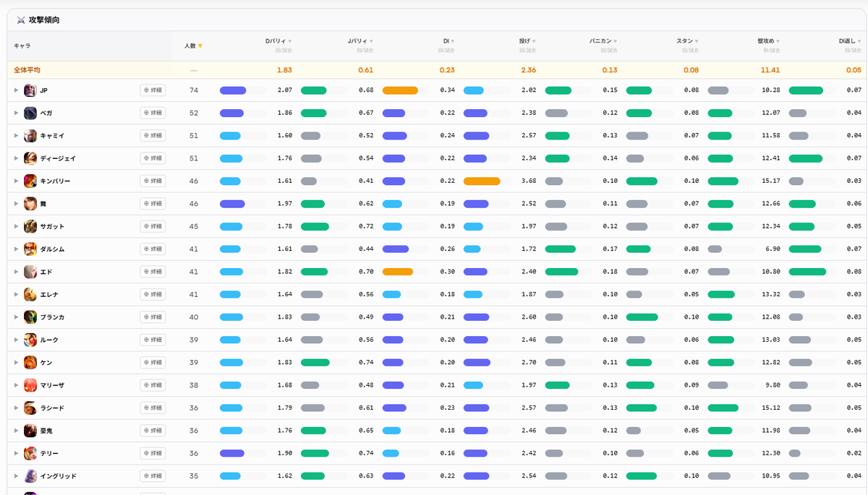Open 詳細 for テリー
Screen dimensions: 868x495
pyautogui.click(x=153, y=454)
